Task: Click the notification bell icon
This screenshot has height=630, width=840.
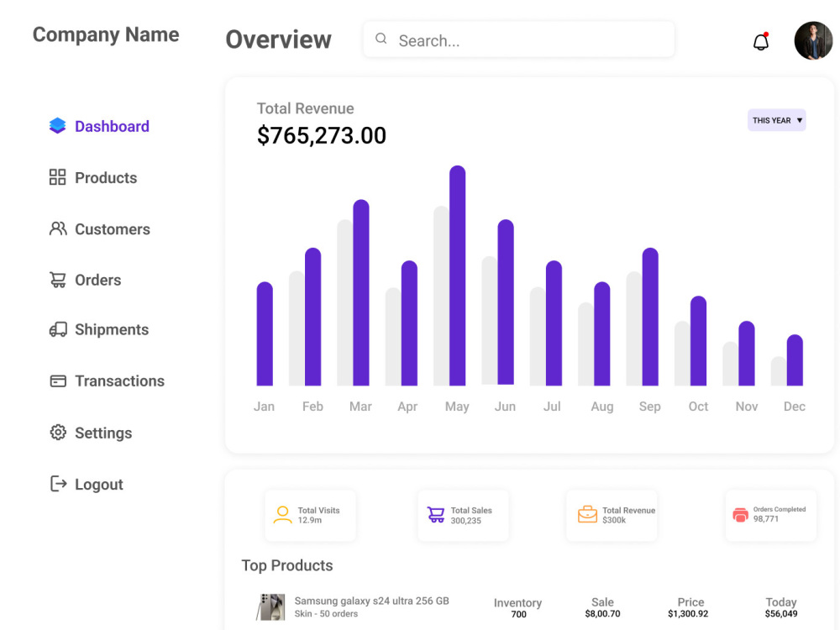Action: 761,40
